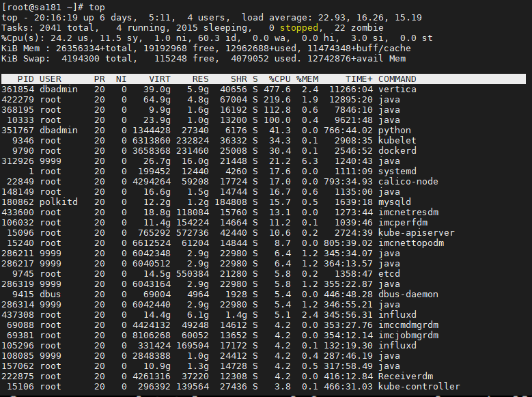
Task: Click the polkitd user name
Action: (58, 202)
